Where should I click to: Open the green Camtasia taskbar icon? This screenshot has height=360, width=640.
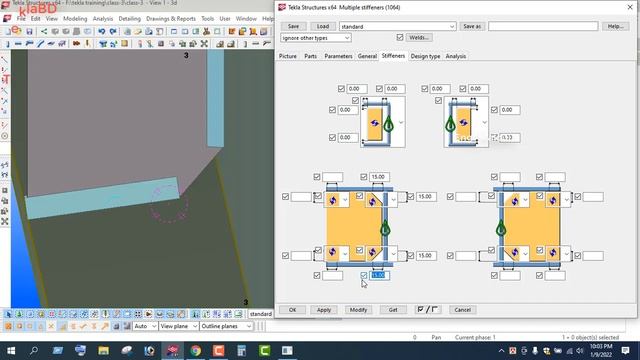[x=264, y=351]
